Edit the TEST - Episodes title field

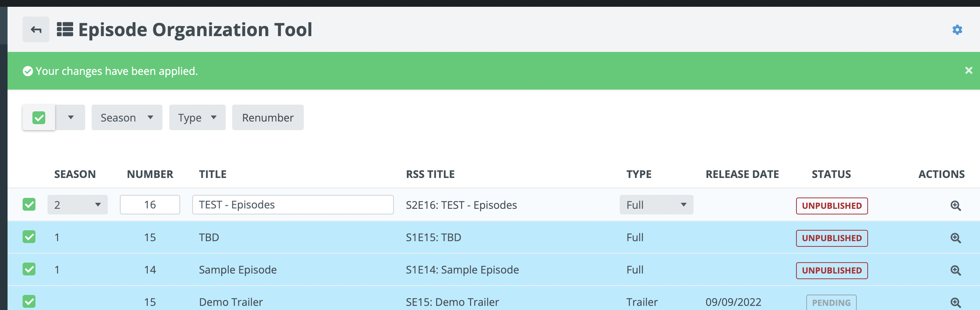coord(292,205)
